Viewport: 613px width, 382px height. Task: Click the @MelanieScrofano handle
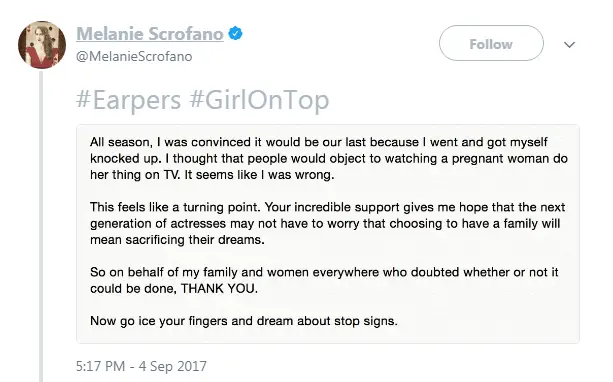pos(134,56)
